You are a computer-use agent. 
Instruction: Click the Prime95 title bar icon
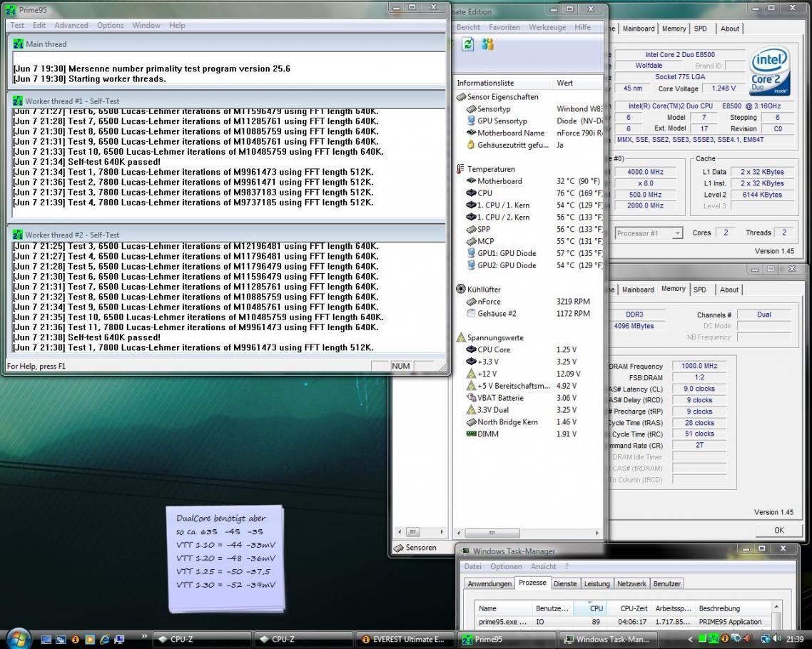(11, 10)
